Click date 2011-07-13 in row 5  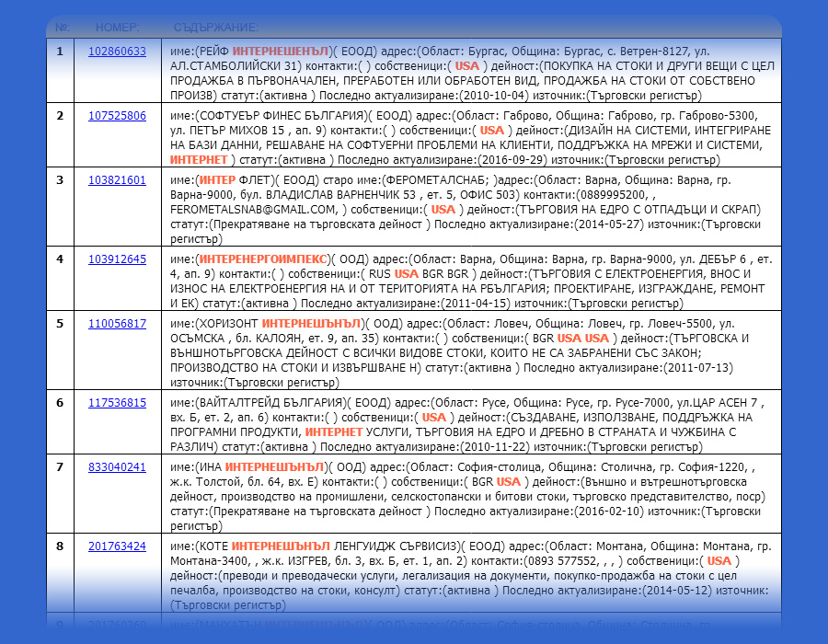[698, 368]
